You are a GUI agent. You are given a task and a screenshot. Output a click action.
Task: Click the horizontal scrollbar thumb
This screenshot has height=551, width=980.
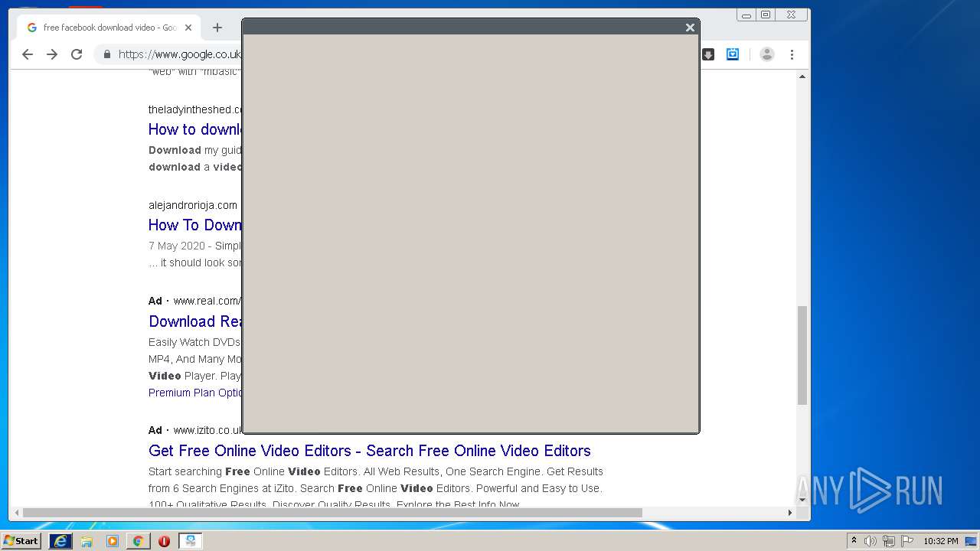click(x=332, y=513)
